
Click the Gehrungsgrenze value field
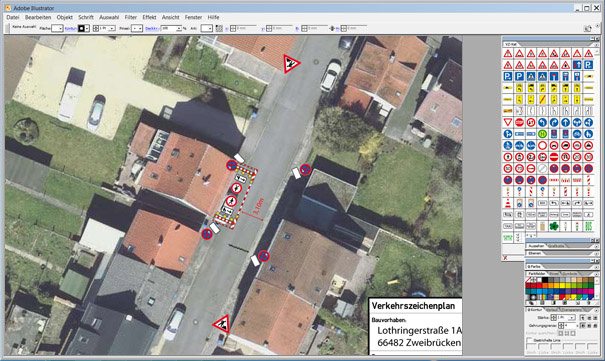[x=570, y=325]
